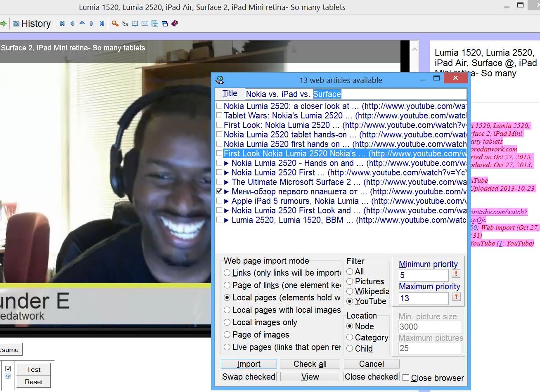Image resolution: width=540 pixels, height=392 pixels.
Task: Jump to first element with skip-back arrow
Action: tap(62, 24)
